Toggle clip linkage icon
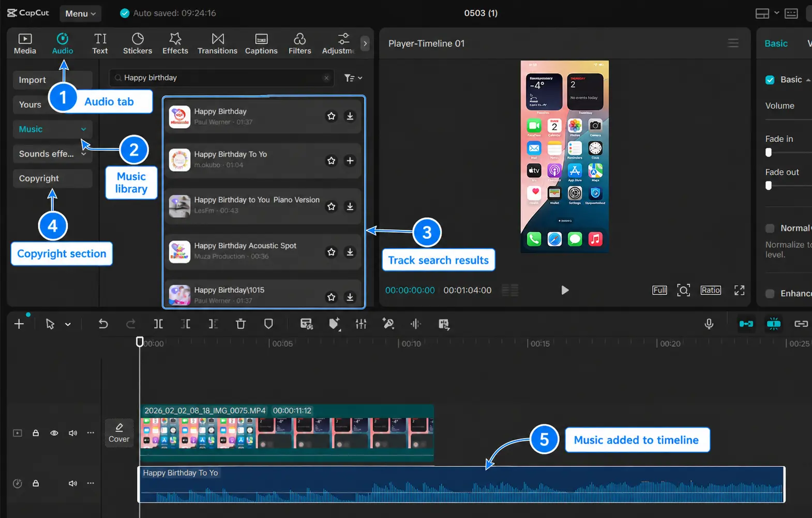Viewport: 812px width, 518px height. click(801, 324)
